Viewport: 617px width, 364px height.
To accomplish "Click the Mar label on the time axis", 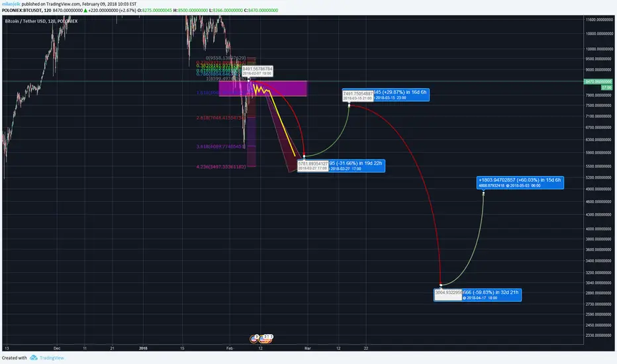I will (308, 348).
